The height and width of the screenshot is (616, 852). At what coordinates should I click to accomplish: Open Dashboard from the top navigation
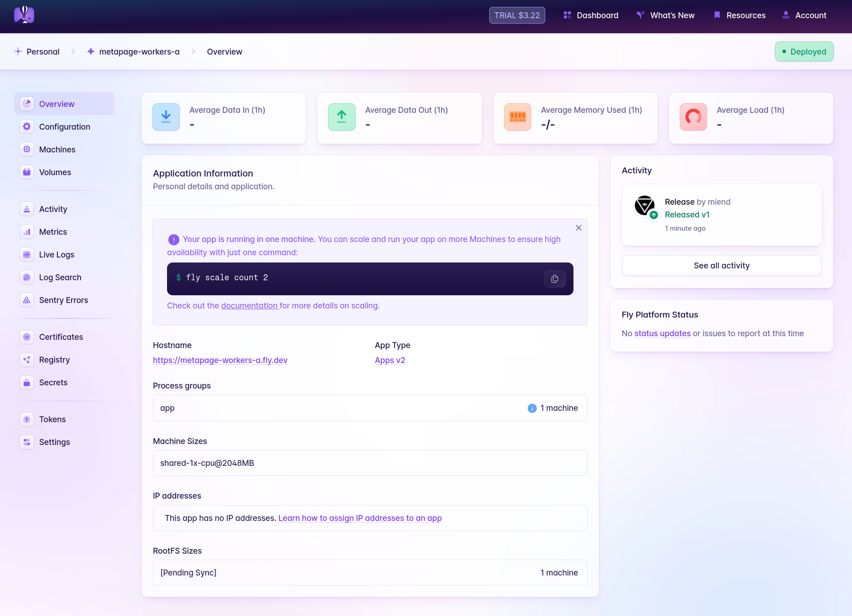[591, 15]
